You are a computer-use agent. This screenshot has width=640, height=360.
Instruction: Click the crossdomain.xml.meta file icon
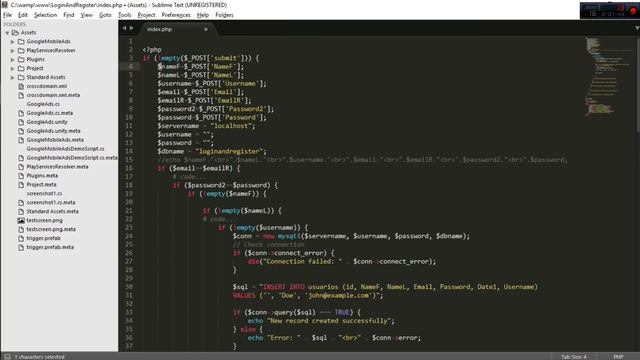[x=21, y=95]
